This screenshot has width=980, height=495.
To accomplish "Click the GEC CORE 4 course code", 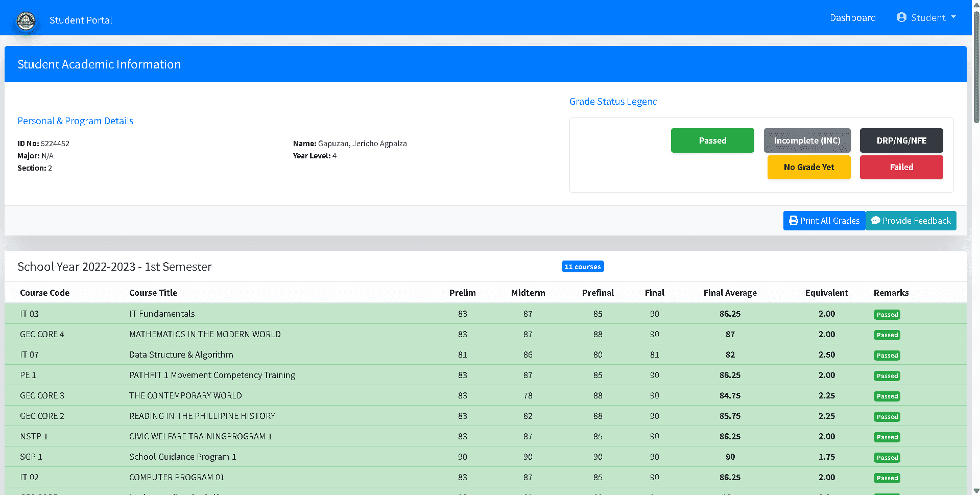I will tap(42, 334).
